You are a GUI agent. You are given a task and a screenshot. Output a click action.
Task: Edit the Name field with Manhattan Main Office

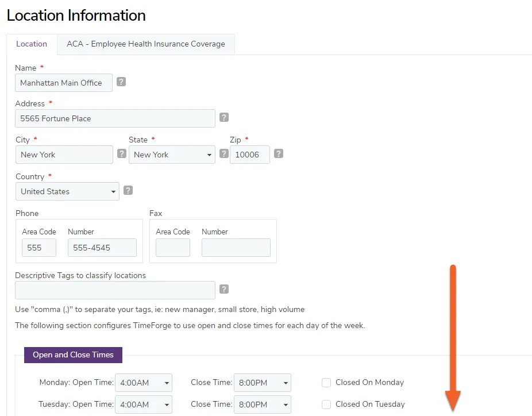pyautogui.click(x=64, y=83)
